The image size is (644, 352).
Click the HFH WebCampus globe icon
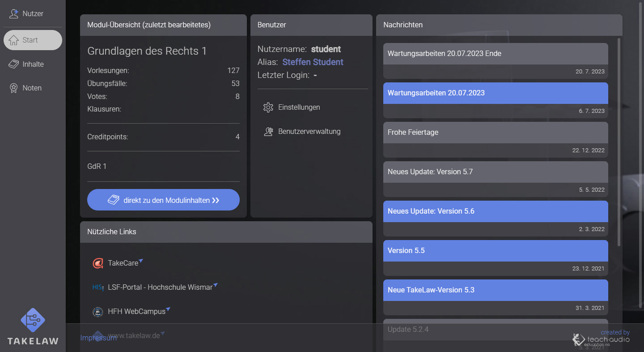(x=97, y=311)
